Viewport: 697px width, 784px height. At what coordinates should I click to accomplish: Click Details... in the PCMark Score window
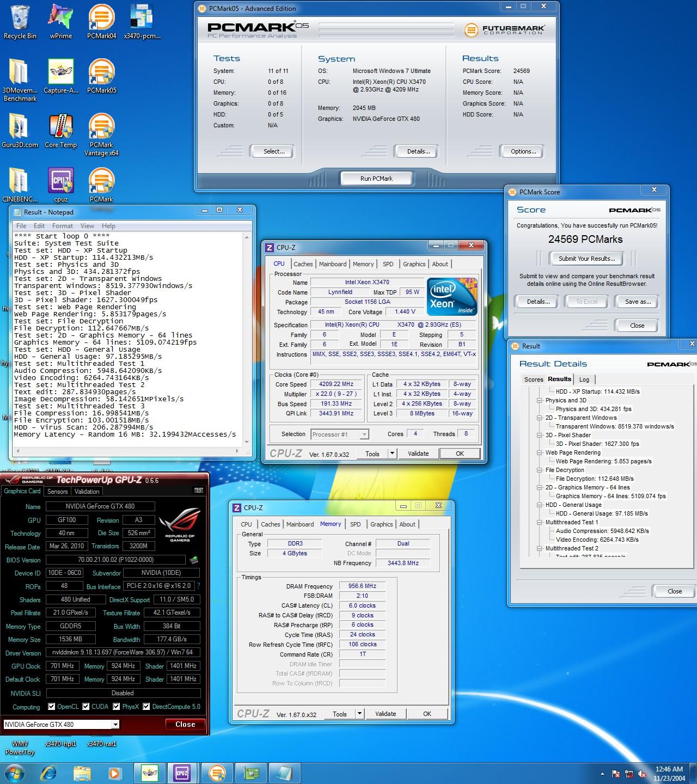coord(538,302)
